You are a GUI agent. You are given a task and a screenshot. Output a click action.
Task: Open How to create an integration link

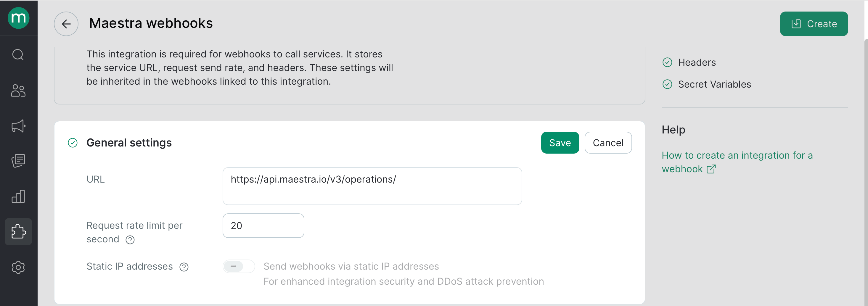(737, 162)
